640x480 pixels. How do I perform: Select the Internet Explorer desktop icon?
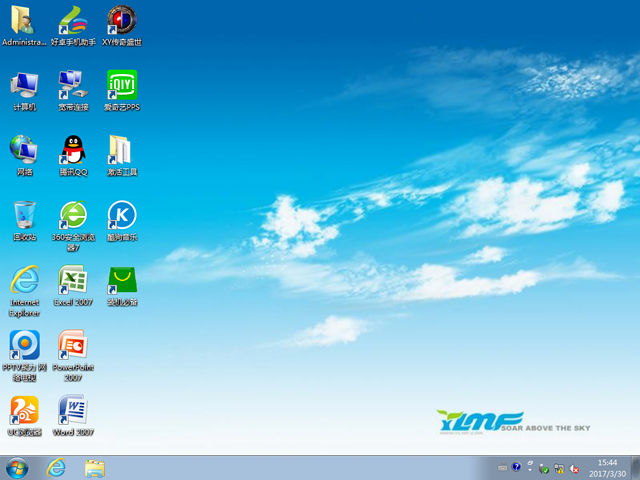tap(25, 280)
